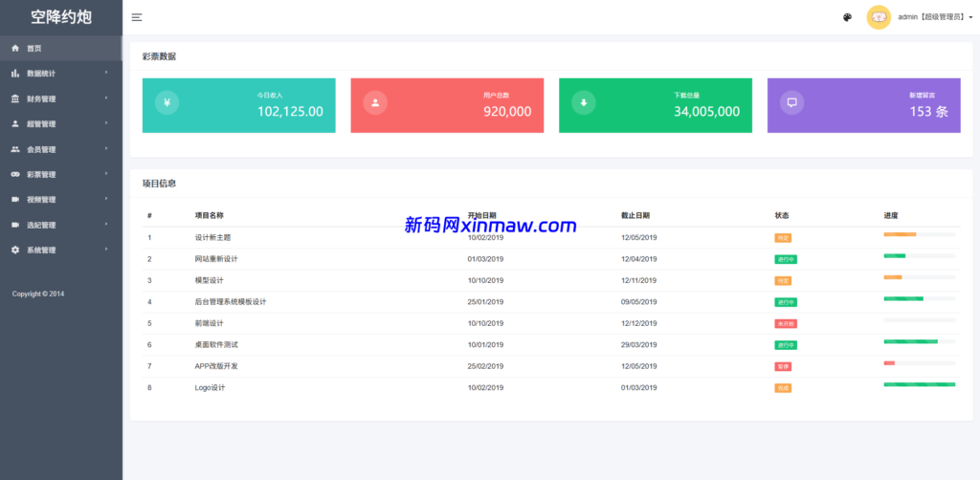Click the camera icon for 视频管理

click(15, 199)
